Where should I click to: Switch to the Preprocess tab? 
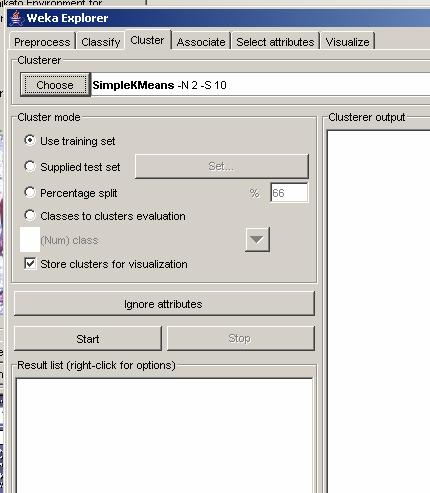tap(42, 42)
